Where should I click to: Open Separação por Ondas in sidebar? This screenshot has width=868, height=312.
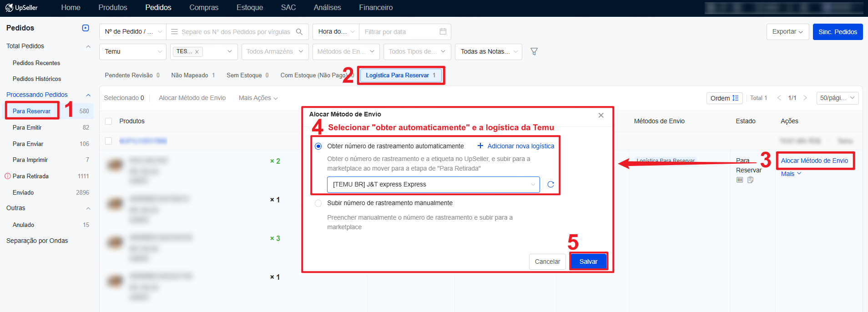37,241
